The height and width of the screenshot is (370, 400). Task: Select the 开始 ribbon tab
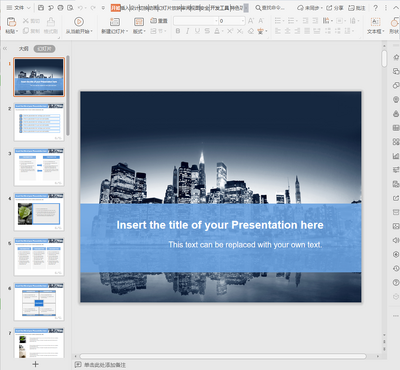115,8
